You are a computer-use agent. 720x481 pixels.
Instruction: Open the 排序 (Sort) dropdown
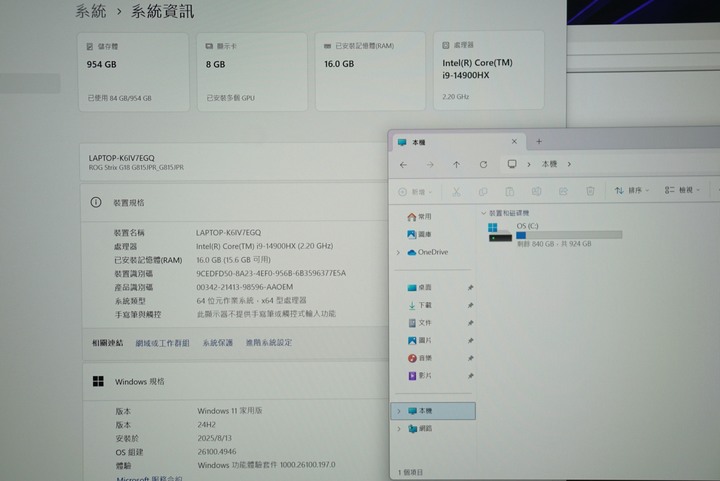click(x=632, y=190)
